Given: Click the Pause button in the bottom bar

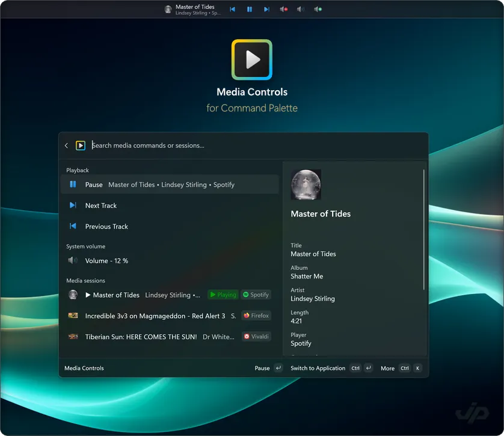Looking at the screenshot, I should [x=268, y=368].
